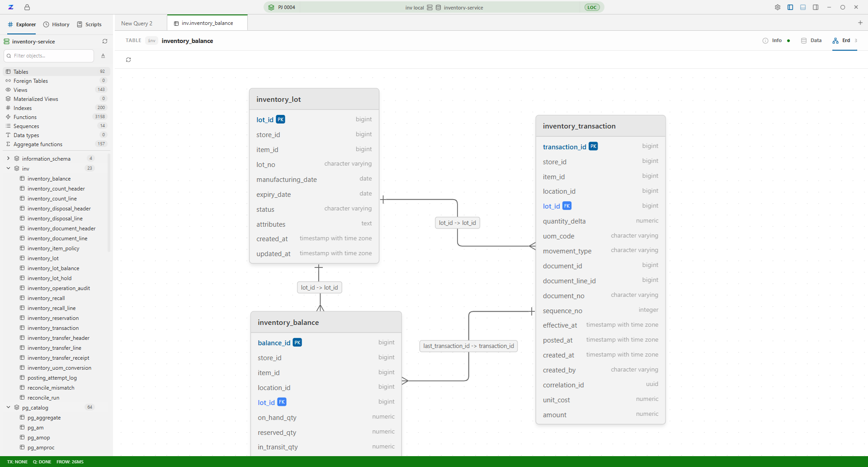868x467 pixels.
Task: Click the case-sensitivity icon beside the filter box
Action: click(103, 56)
